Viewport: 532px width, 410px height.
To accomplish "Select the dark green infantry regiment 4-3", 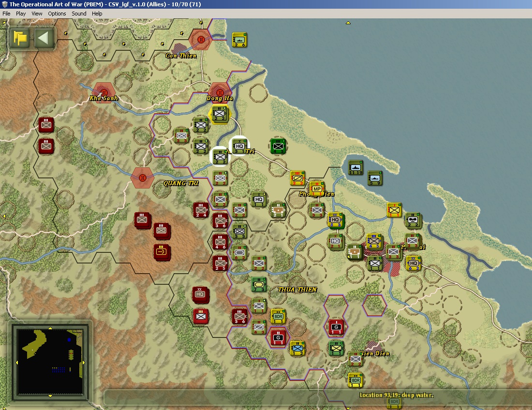I will pos(278,146).
